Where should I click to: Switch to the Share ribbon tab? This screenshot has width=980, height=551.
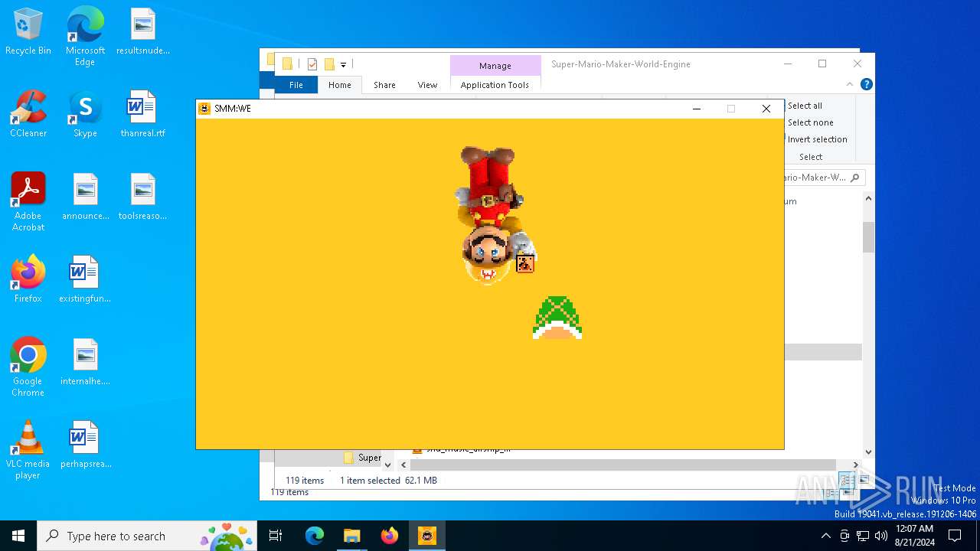coord(384,85)
